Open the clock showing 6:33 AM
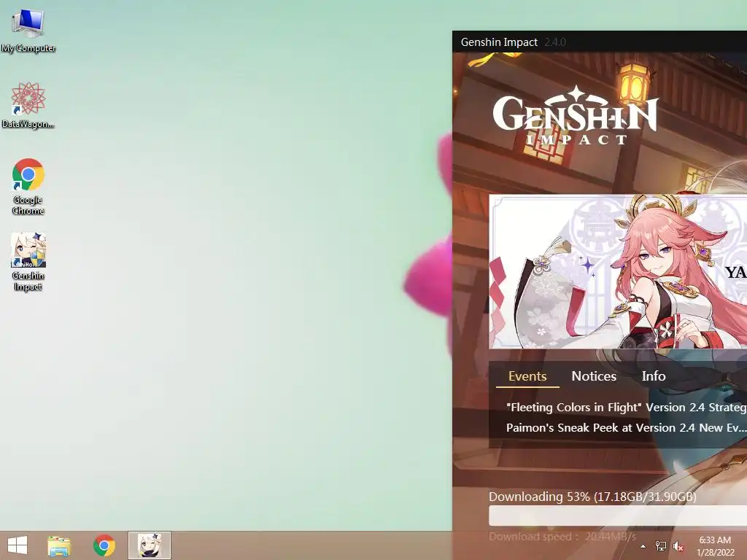 point(715,546)
